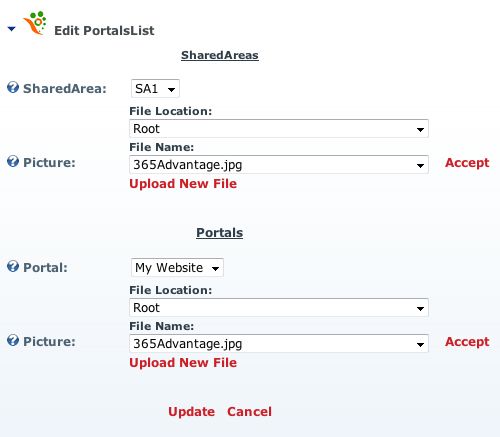500x437 pixels.
Task: Click the help icon beside Portal label
Action: (x=13, y=267)
